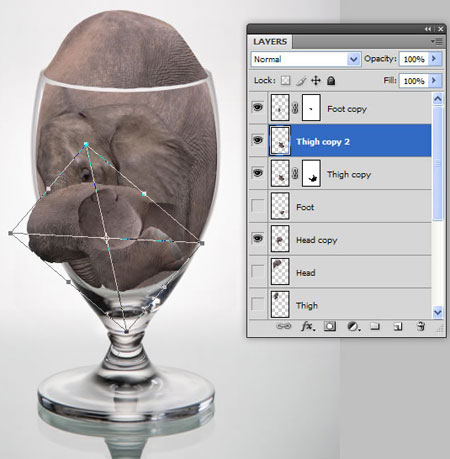Open the layer style fx menu
This screenshot has height=459, width=450.
pos(307,326)
